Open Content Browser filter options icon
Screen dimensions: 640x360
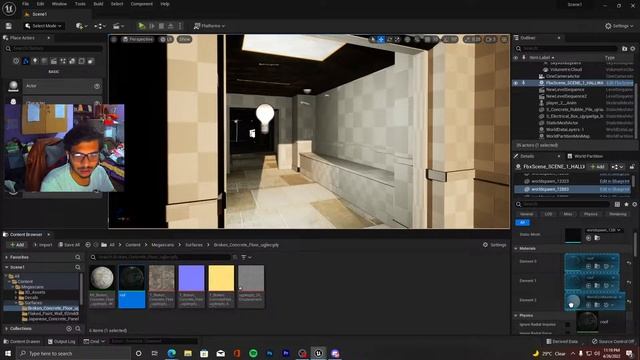[x=246, y=258]
